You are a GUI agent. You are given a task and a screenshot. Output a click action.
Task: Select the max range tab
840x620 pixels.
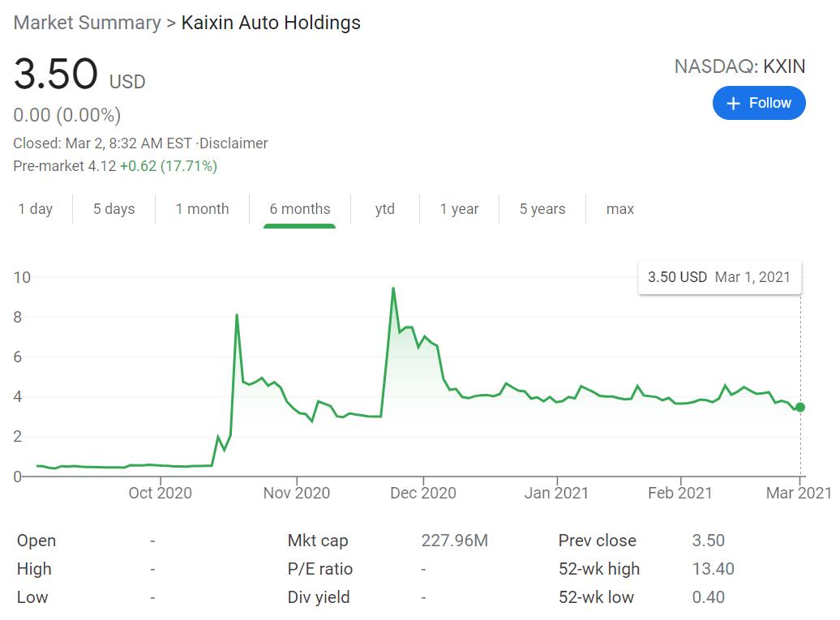click(620, 209)
